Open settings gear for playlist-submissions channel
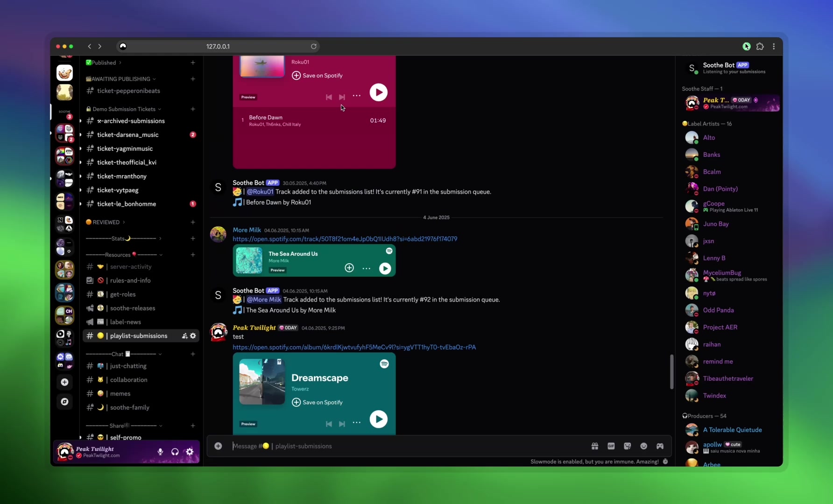Viewport: 833px width, 504px height. tap(193, 336)
